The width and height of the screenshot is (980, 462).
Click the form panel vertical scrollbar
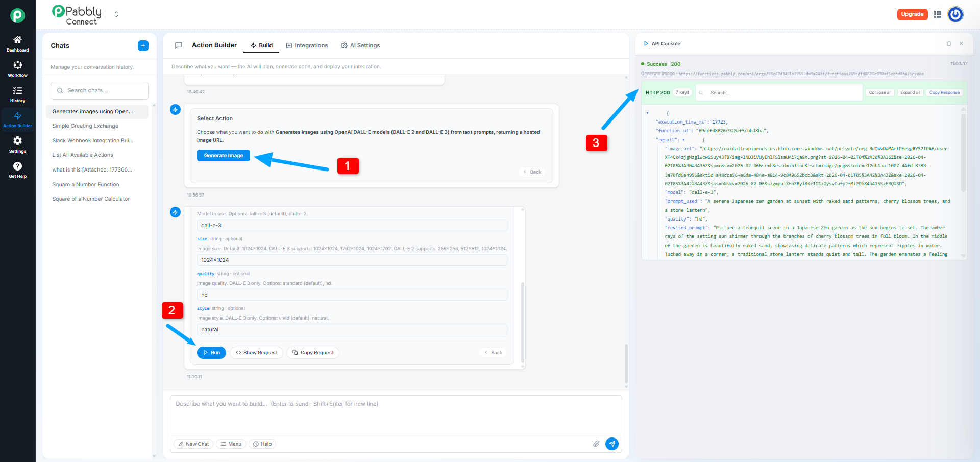tap(522, 322)
